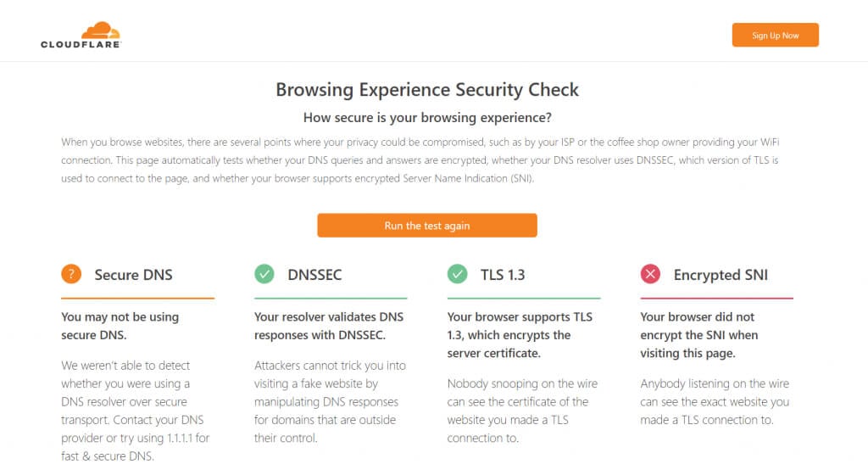The height and width of the screenshot is (464, 868).
Task: Click 'You may not be using secure DNS' text
Action: tap(120, 326)
